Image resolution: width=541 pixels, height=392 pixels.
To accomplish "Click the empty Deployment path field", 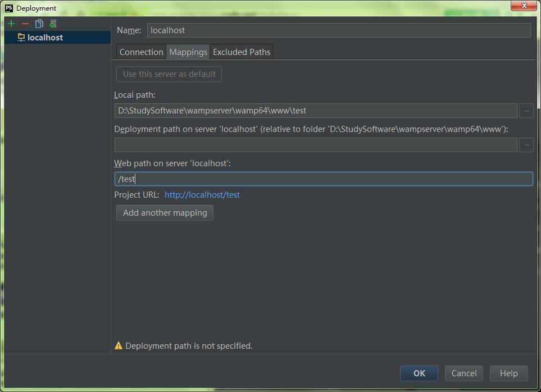I will point(316,145).
